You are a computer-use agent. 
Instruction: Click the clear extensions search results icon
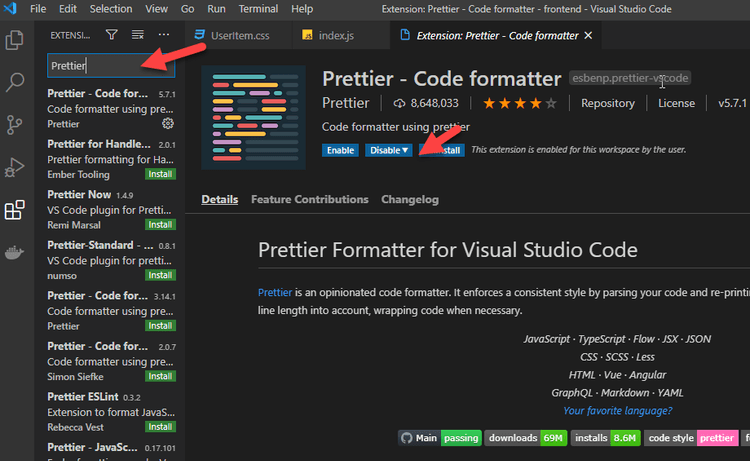coord(138,34)
